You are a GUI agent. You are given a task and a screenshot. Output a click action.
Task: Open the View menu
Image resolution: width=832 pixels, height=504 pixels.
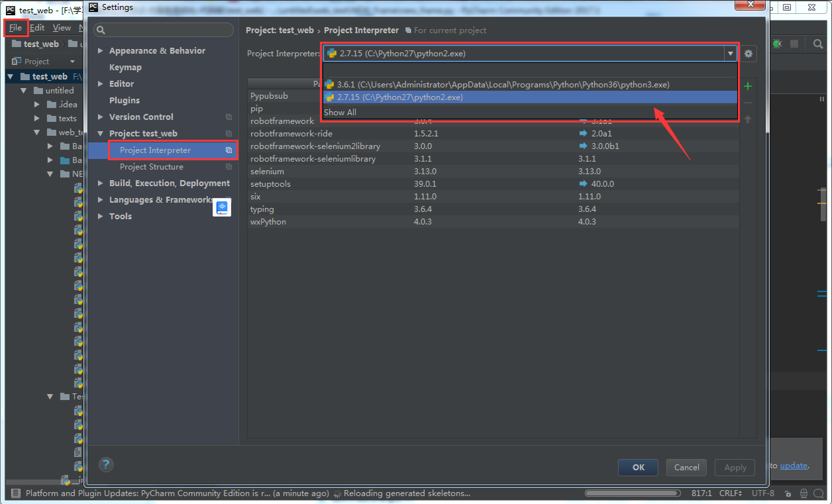(x=62, y=28)
